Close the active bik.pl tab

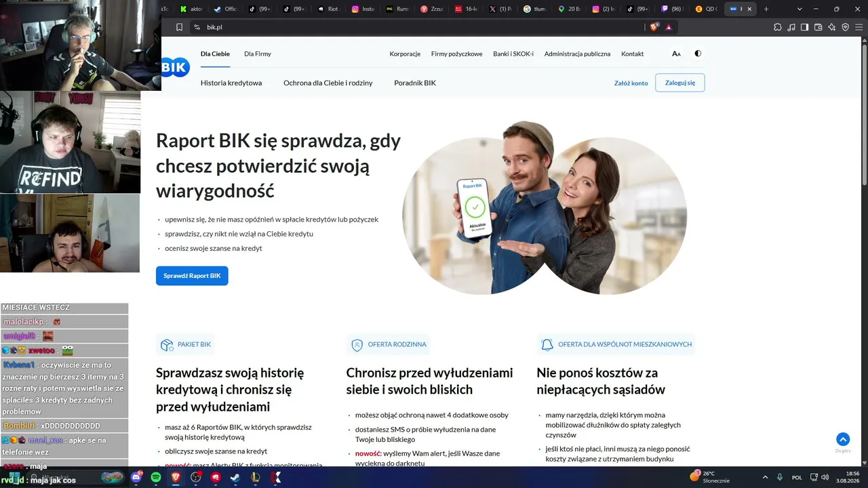coord(749,9)
